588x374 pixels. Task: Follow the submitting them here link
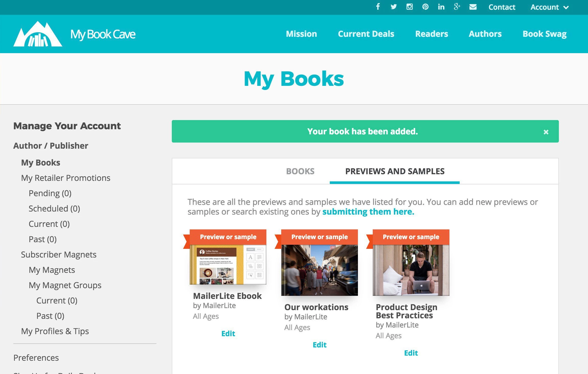click(x=368, y=212)
